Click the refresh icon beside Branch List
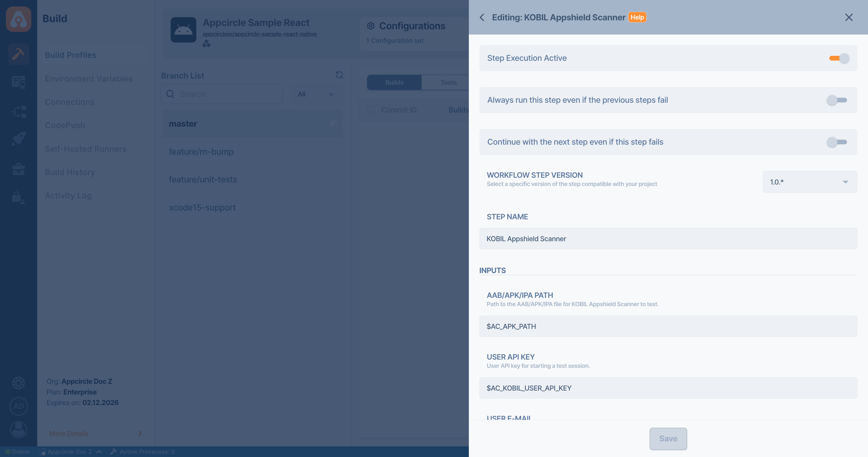Viewport: 868px width, 457px height. click(340, 75)
